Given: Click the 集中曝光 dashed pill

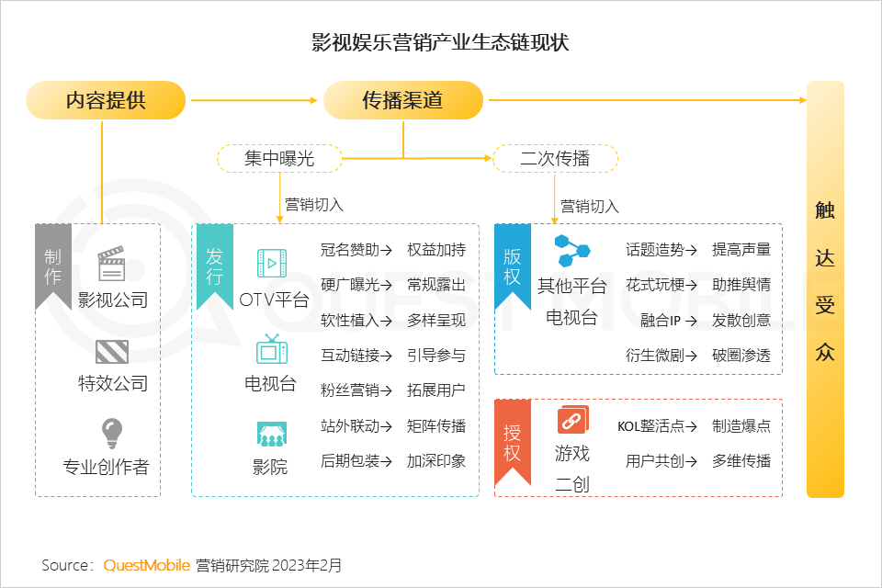Looking at the screenshot, I should pyautogui.click(x=279, y=159).
